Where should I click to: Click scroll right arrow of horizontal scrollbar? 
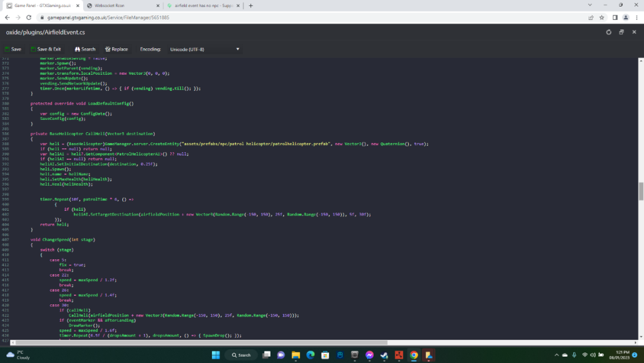click(636, 342)
